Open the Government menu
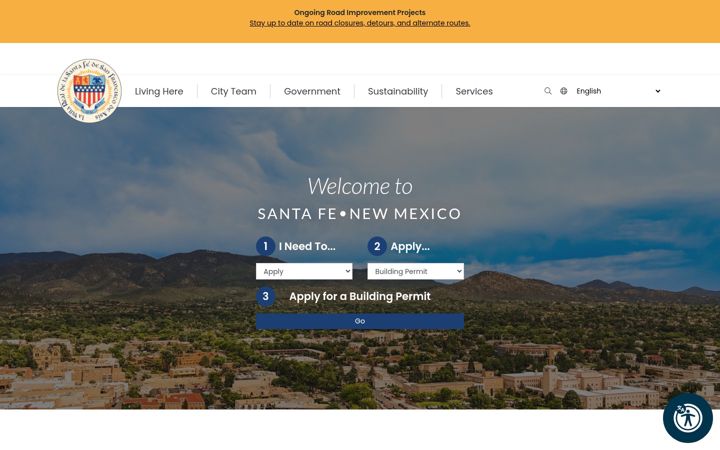Image resolution: width=720 pixels, height=450 pixels. tap(312, 91)
